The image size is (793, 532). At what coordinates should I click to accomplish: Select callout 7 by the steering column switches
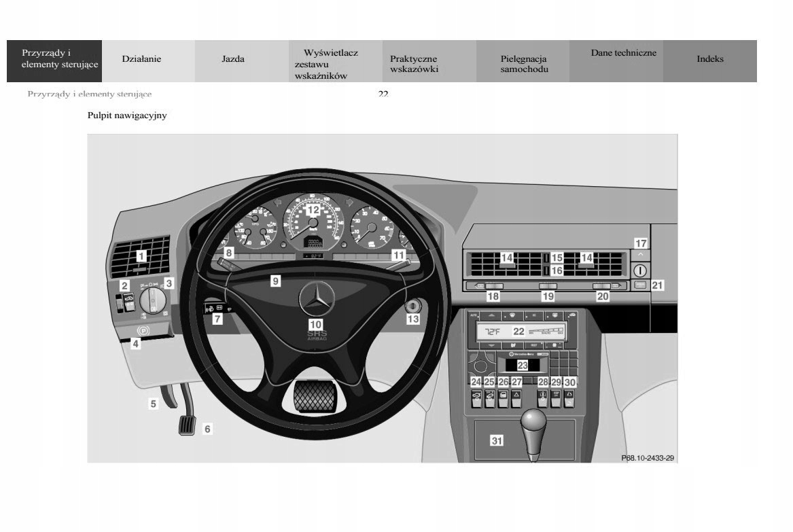(x=217, y=319)
